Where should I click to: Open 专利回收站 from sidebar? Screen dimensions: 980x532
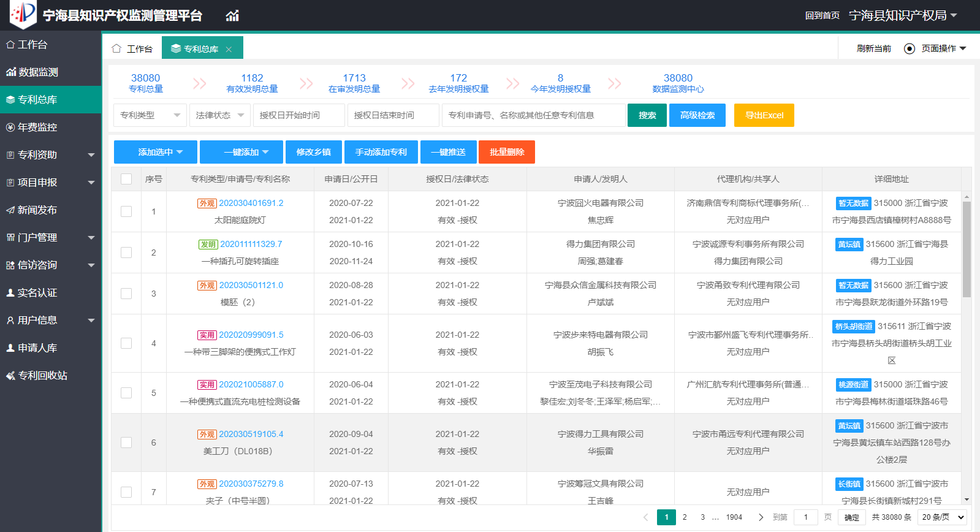(42, 376)
